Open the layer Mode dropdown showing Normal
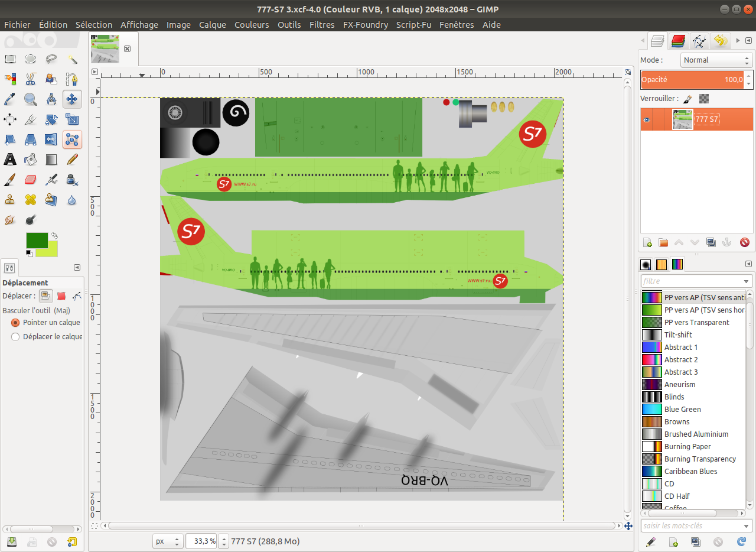The image size is (756, 552). tap(715, 60)
